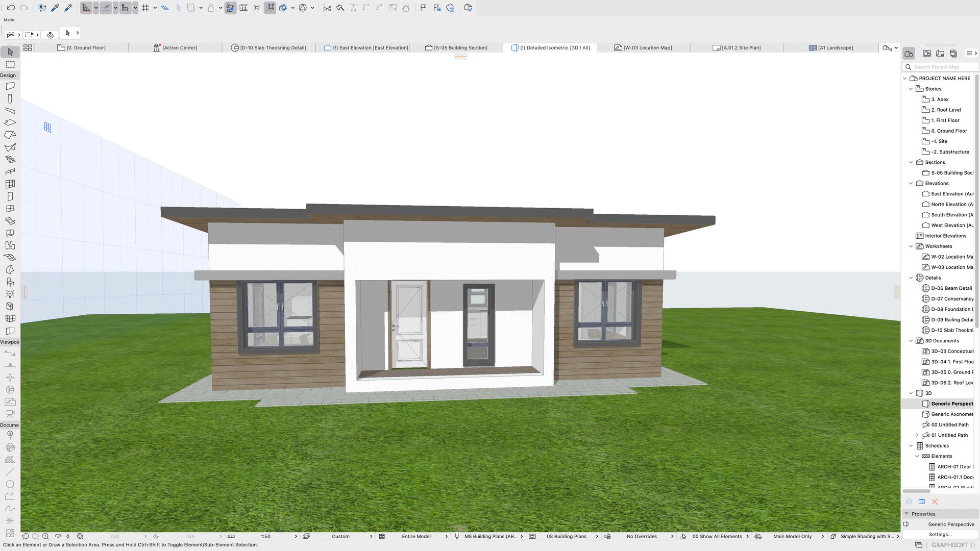Open the South Elevation in Project Map
Viewport: 980px width, 551px height.
coord(951,215)
